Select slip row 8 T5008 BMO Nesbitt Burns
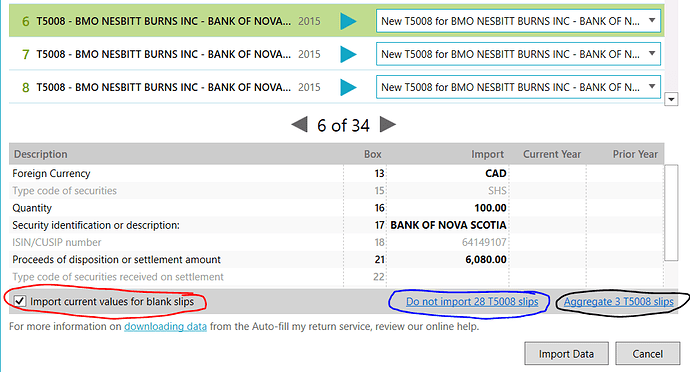690x372 pixels. click(336, 87)
